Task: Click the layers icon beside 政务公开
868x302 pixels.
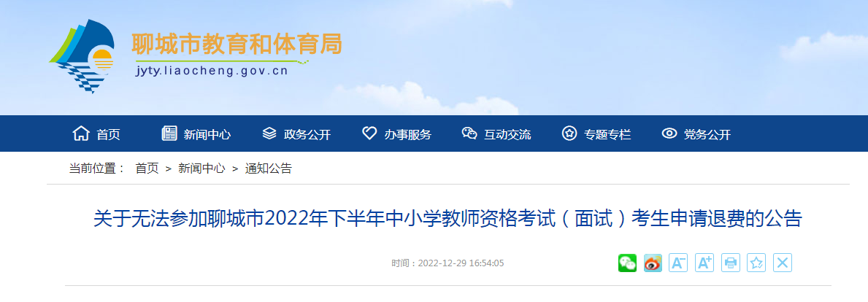Action: (x=269, y=133)
